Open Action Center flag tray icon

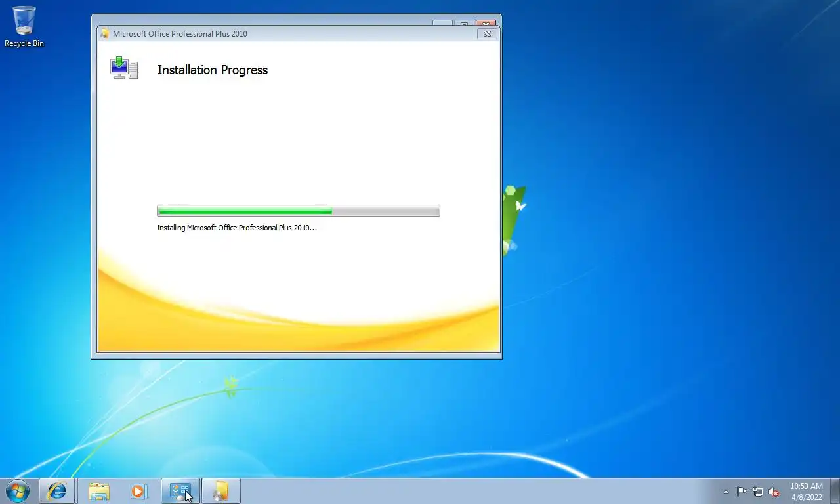(742, 492)
